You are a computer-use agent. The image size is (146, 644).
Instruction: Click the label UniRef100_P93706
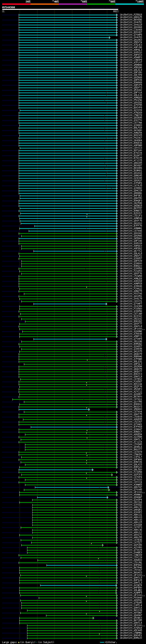coord(131,294)
